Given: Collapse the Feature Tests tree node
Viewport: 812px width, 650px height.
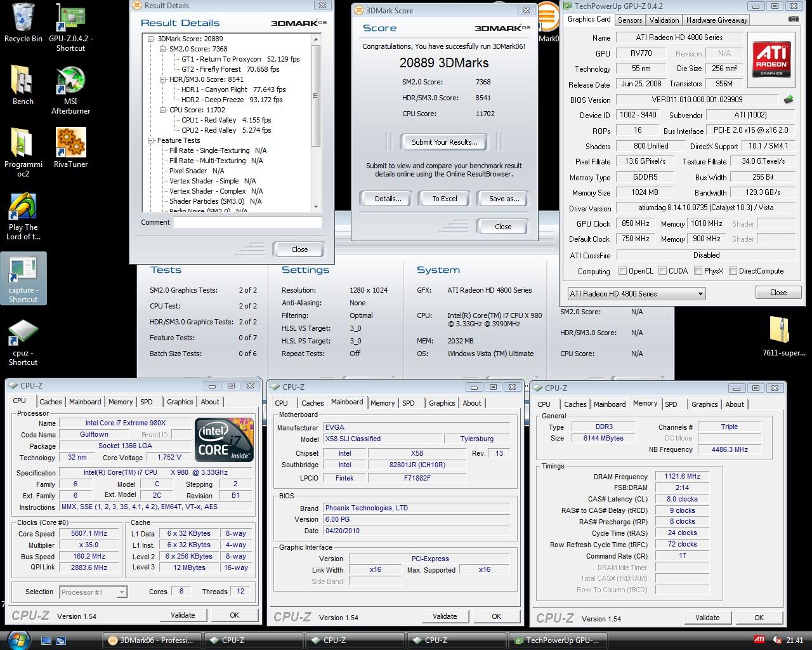Looking at the screenshot, I should (151, 140).
